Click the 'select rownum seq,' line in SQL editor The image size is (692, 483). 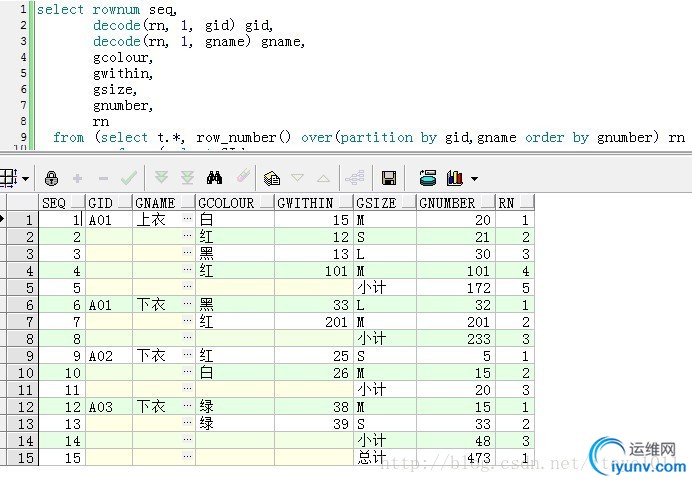click(106, 10)
